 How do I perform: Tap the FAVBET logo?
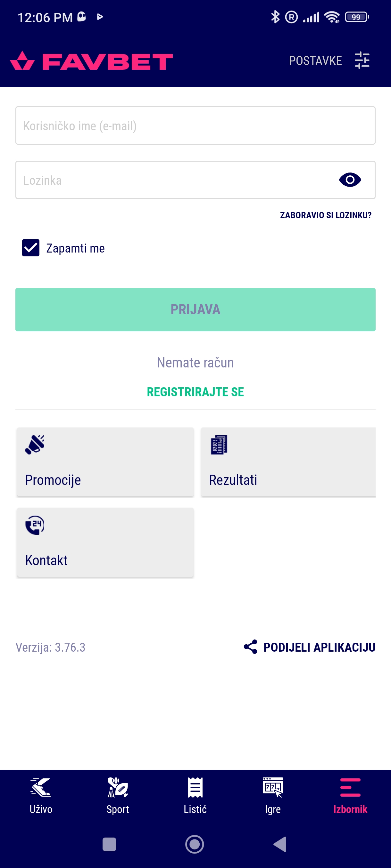point(91,61)
